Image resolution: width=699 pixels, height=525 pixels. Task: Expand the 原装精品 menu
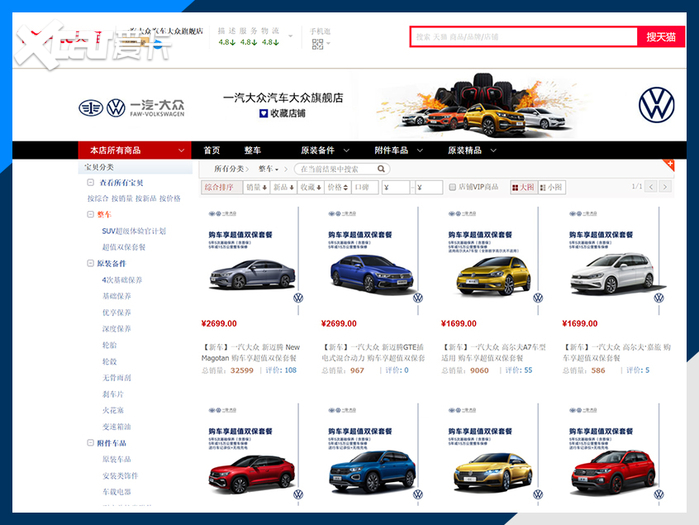[472, 150]
